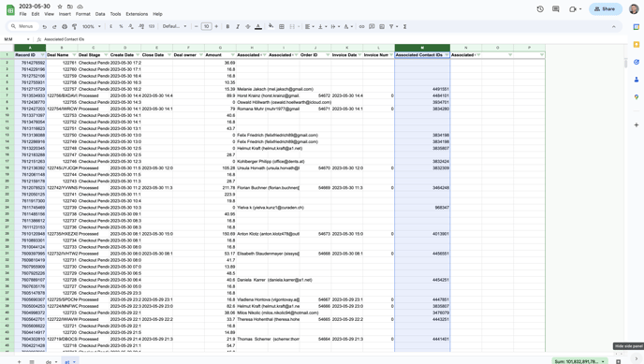Image resolution: width=644 pixels, height=364 pixels.
Task: Insert a comment from the toolbar
Action: click(x=372, y=27)
